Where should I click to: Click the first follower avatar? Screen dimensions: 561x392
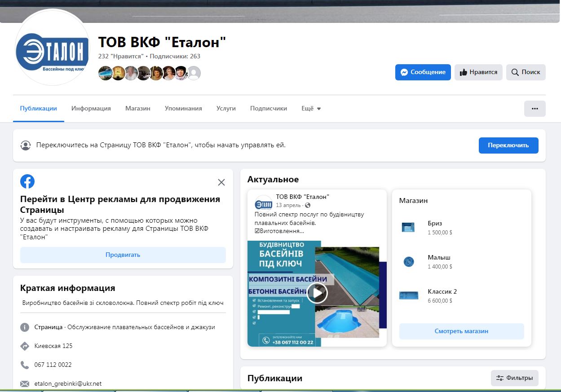(x=105, y=73)
